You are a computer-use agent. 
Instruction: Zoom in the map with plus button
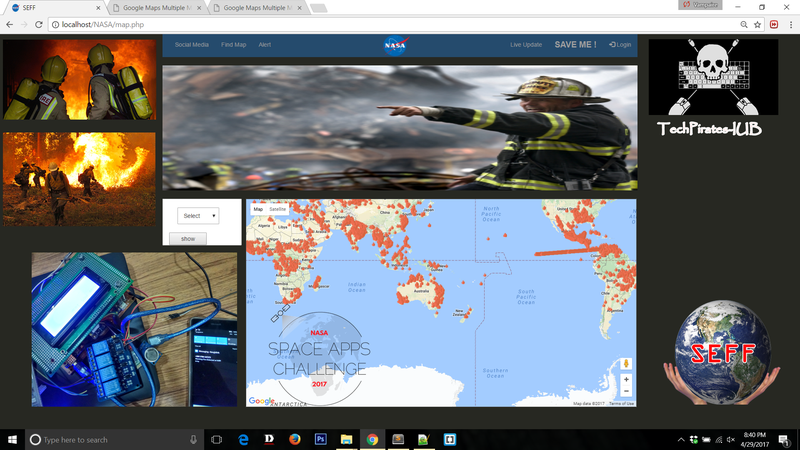click(626, 380)
